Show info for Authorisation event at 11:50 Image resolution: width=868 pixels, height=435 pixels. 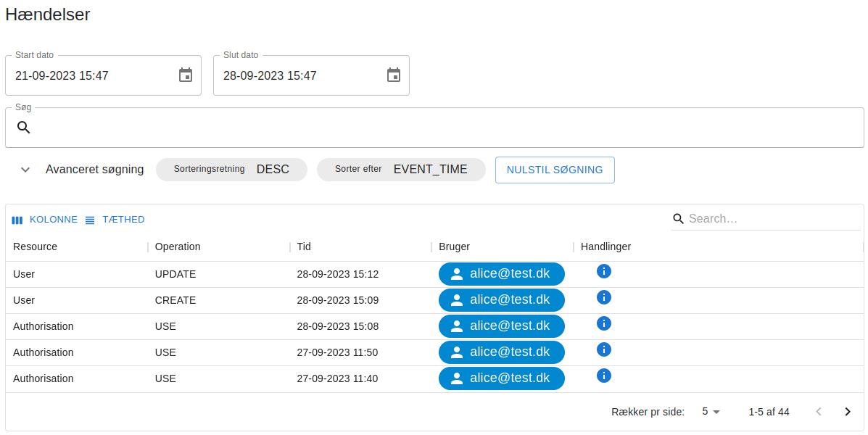click(603, 349)
